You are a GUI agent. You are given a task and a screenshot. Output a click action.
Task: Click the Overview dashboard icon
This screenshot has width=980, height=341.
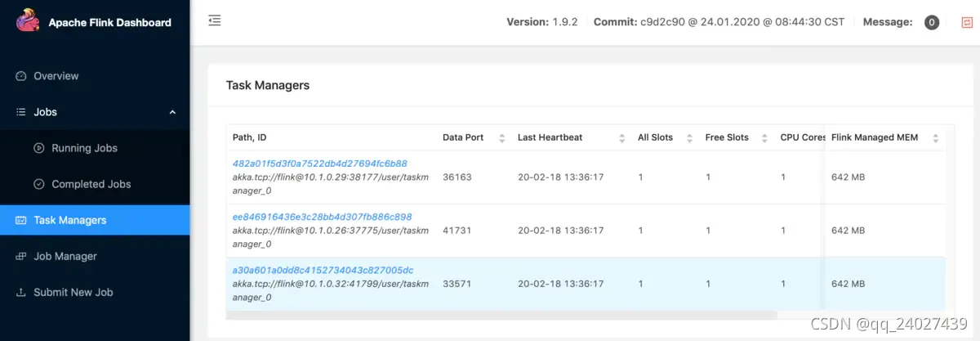click(21, 76)
